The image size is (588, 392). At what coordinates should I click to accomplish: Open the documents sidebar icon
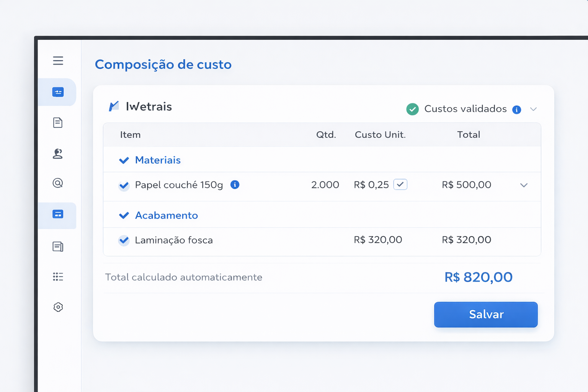point(58,122)
